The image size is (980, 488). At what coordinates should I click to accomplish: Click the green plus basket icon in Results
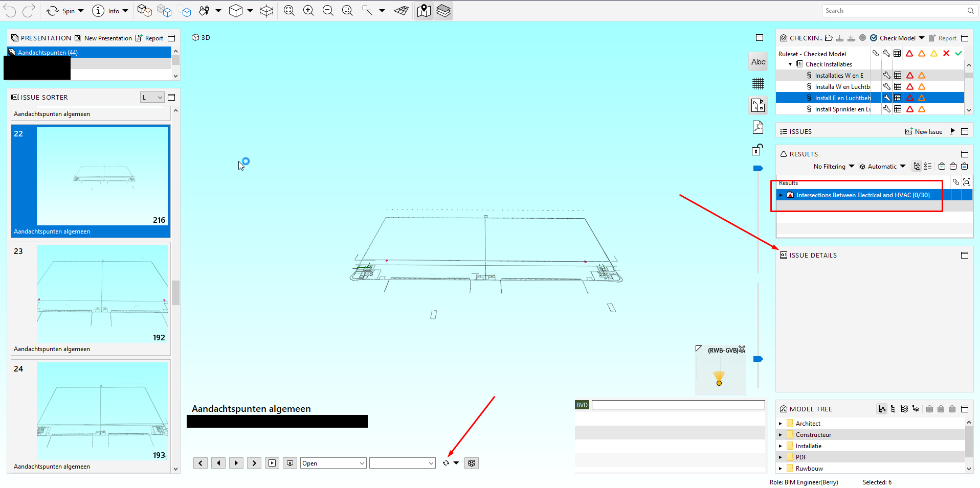point(942,166)
